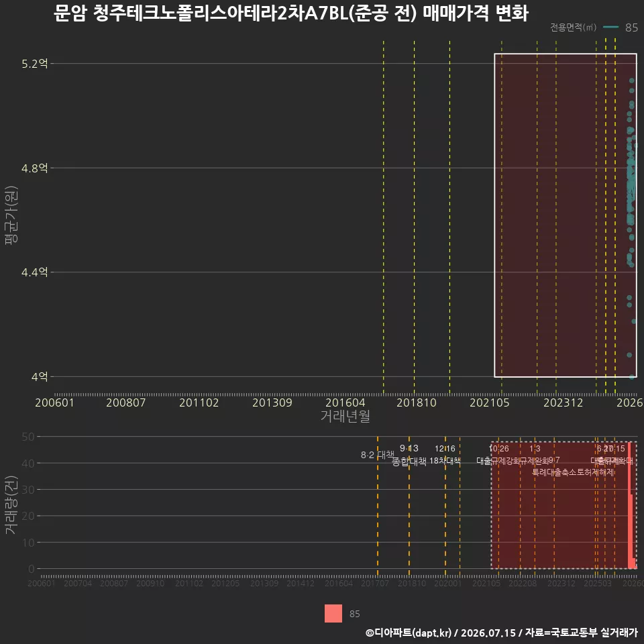Click the 0 label on the volume axis

(x=32, y=569)
